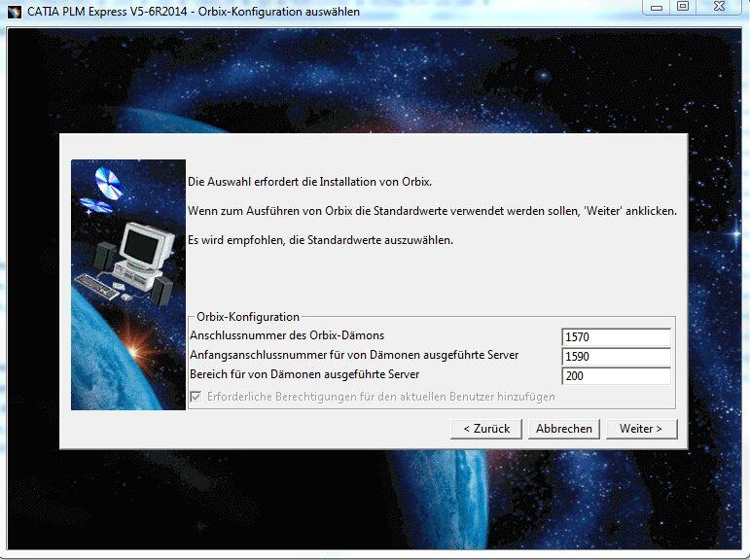Click the Weiter > button

(641, 429)
